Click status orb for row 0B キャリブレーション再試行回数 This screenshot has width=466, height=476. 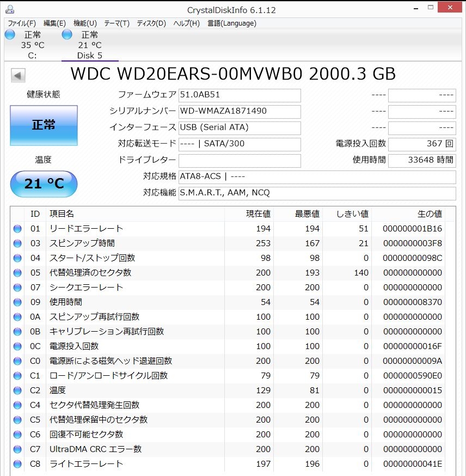(17, 332)
